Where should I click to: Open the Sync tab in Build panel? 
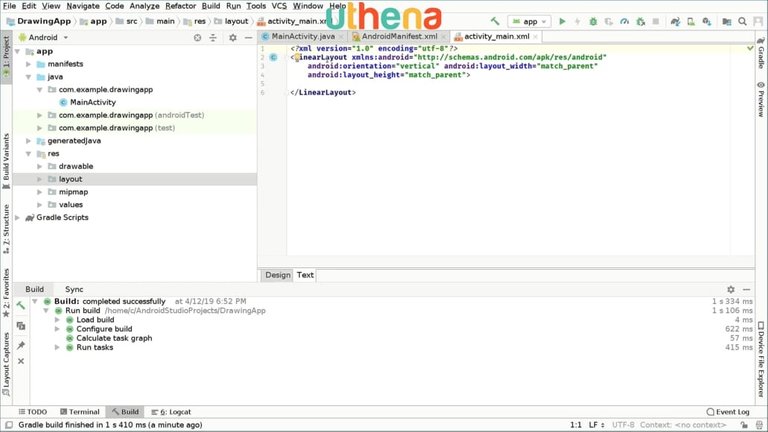[x=74, y=289]
